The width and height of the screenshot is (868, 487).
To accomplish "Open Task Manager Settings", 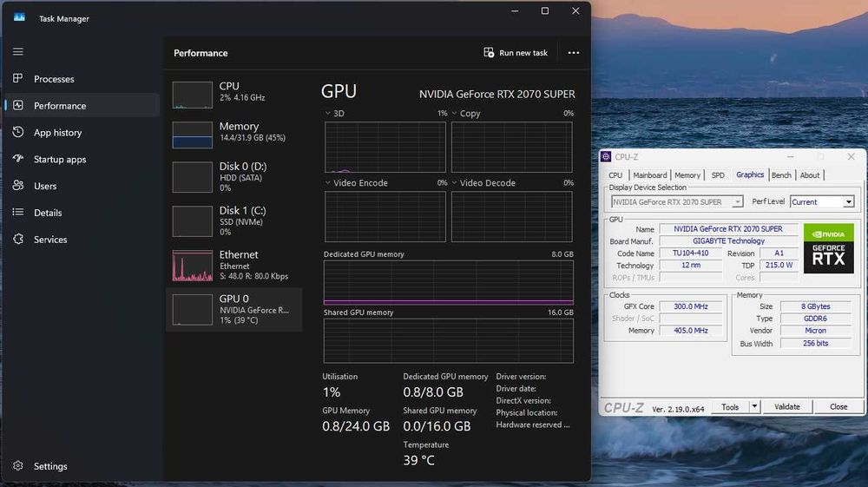I will pos(82,466).
